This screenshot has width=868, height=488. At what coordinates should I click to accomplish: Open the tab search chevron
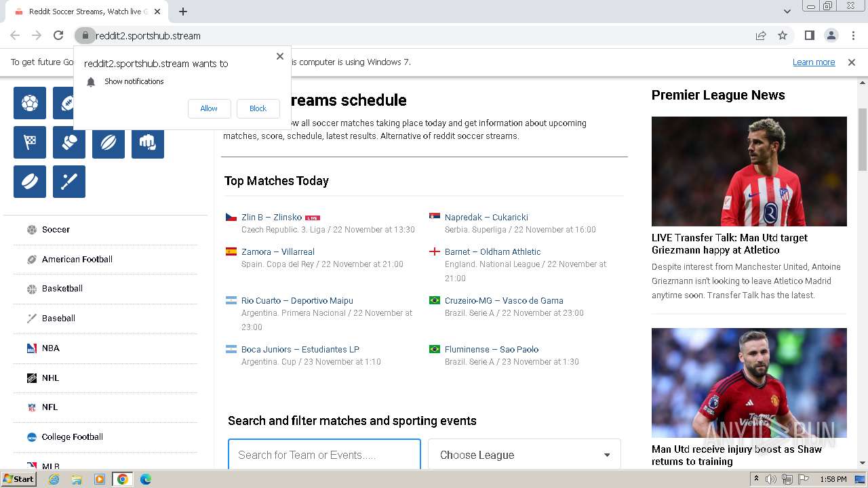(x=787, y=12)
